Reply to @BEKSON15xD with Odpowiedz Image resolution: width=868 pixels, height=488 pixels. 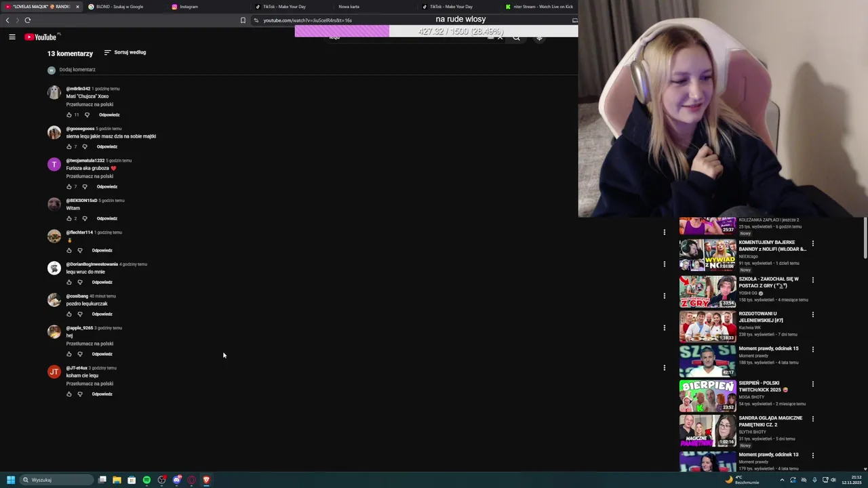107,218
